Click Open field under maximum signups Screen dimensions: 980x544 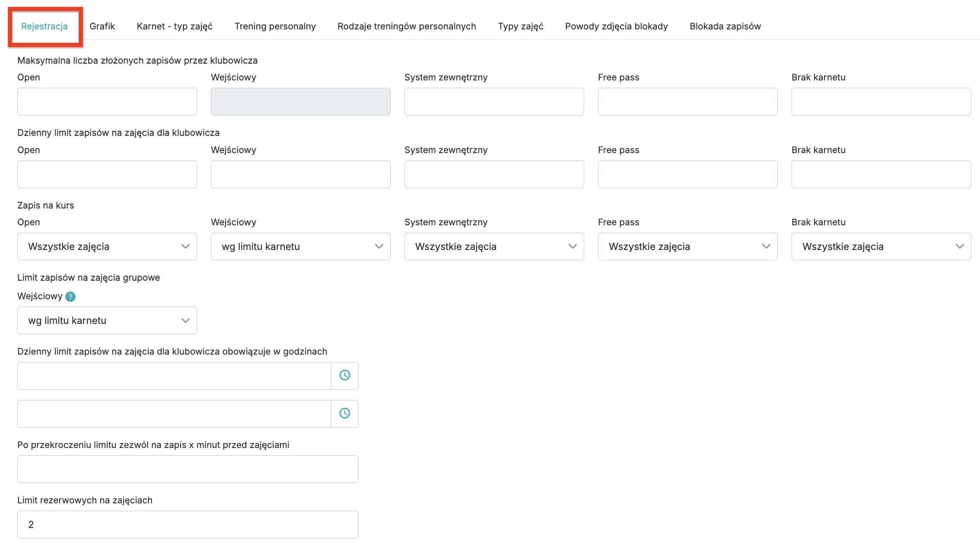107,102
